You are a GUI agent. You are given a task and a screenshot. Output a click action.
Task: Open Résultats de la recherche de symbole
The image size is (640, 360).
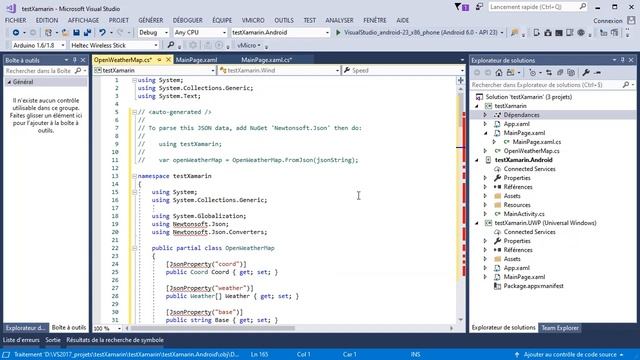tap(115, 340)
